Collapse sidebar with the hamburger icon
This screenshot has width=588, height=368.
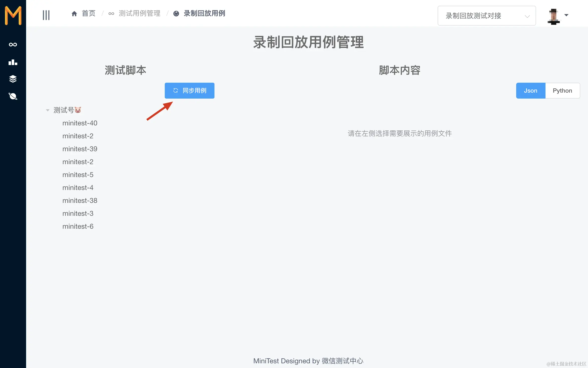coord(46,15)
